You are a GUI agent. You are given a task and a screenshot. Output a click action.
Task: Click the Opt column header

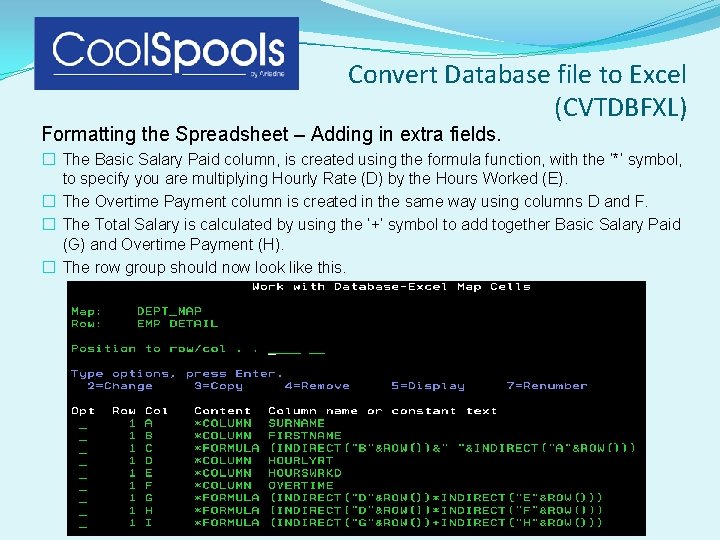pyautogui.click(x=83, y=411)
